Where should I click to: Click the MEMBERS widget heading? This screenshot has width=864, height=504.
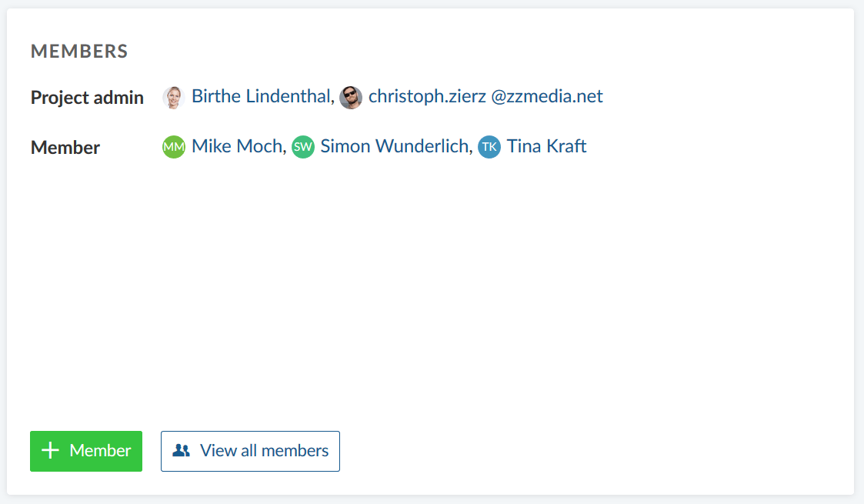tap(79, 52)
